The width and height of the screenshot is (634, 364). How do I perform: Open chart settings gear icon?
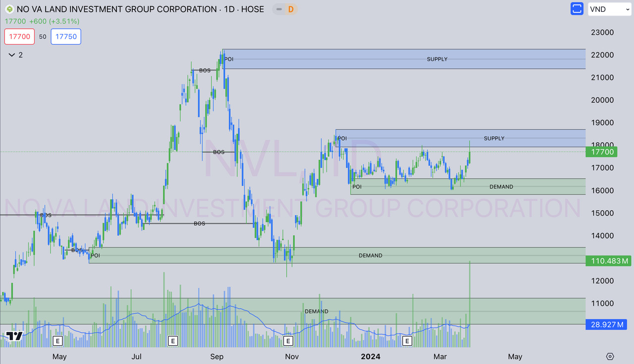[610, 357]
